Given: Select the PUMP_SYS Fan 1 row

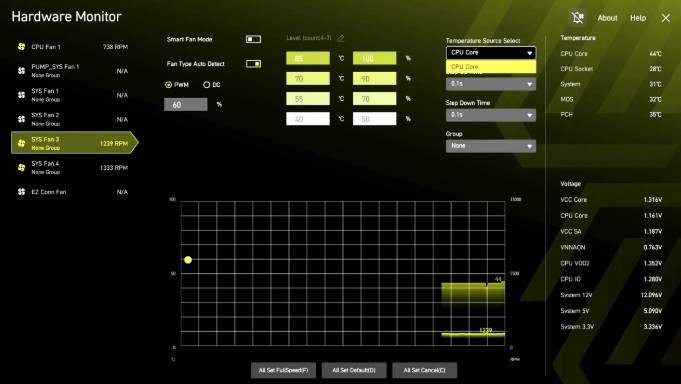Looking at the screenshot, I should (x=73, y=70).
